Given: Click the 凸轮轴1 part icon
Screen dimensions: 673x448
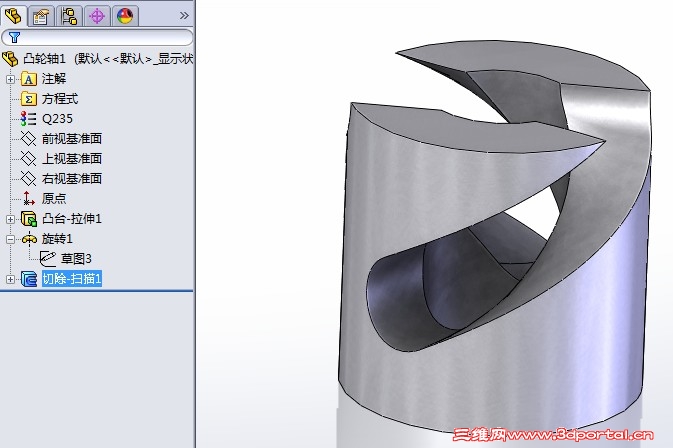Looking at the screenshot, I should (10, 59).
